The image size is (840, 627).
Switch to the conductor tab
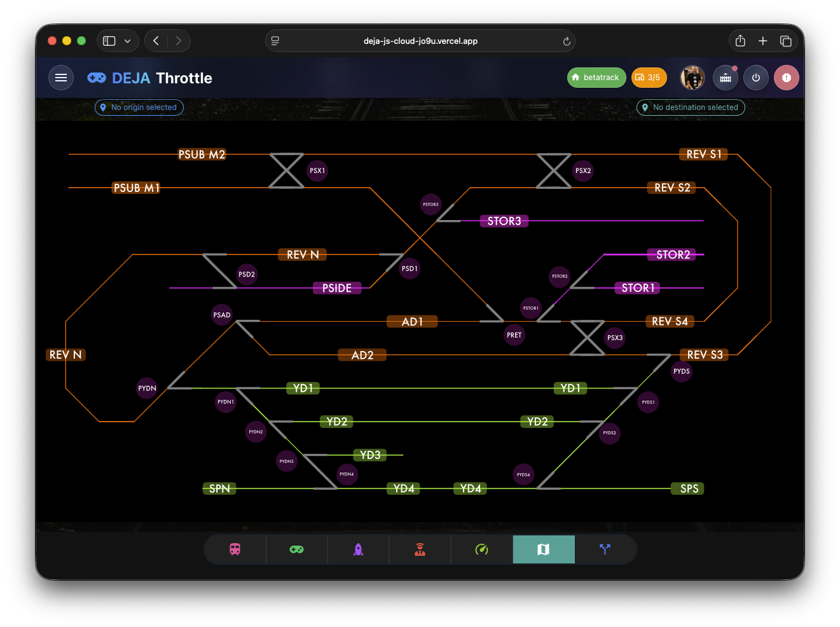[x=420, y=549]
